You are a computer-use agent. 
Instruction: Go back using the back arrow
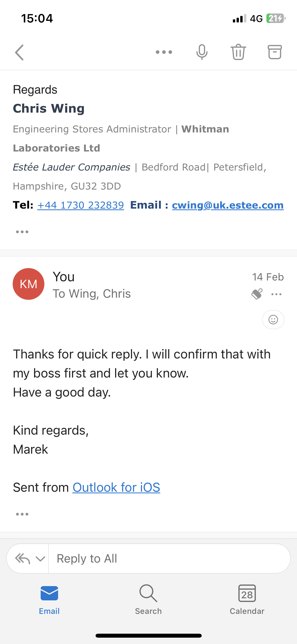[x=20, y=52]
